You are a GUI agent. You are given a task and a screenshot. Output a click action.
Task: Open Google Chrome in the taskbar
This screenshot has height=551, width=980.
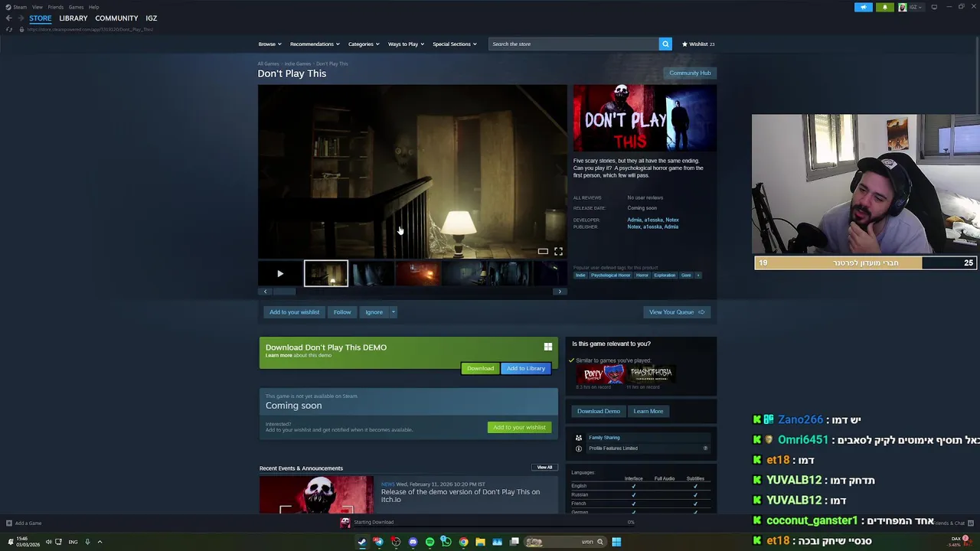pyautogui.click(x=463, y=542)
